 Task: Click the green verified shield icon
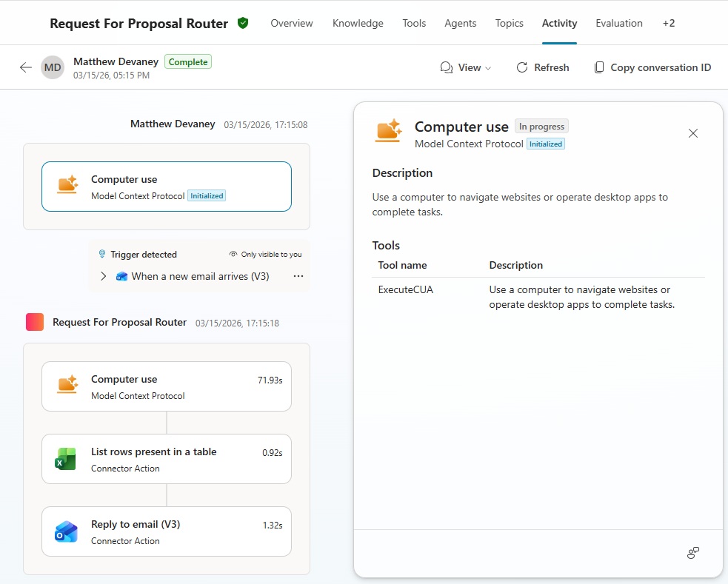[243, 23]
